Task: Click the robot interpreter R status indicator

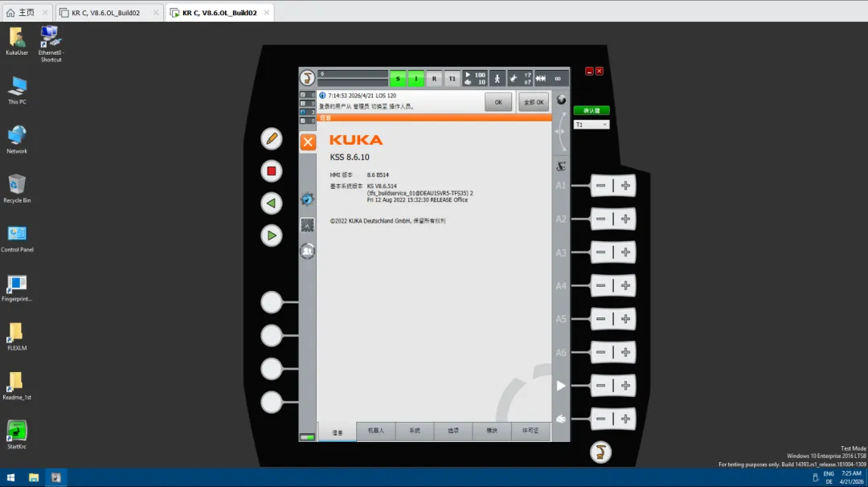Action: click(x=434, y=79)
